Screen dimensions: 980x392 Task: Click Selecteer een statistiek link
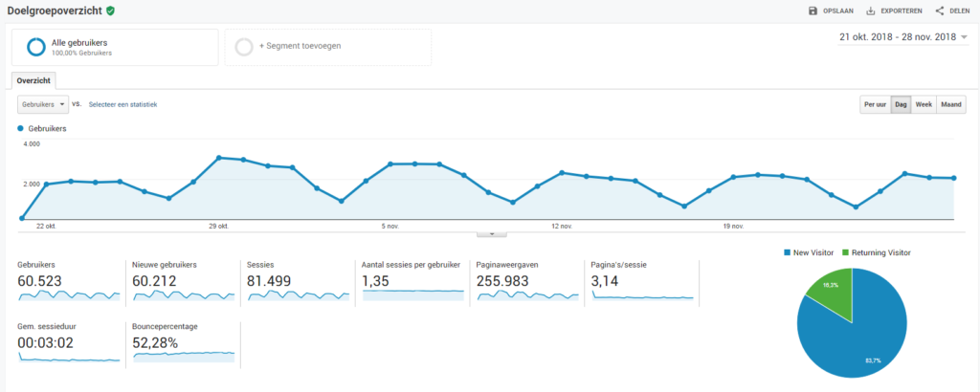pyautogui.click(x=122, y=104)
